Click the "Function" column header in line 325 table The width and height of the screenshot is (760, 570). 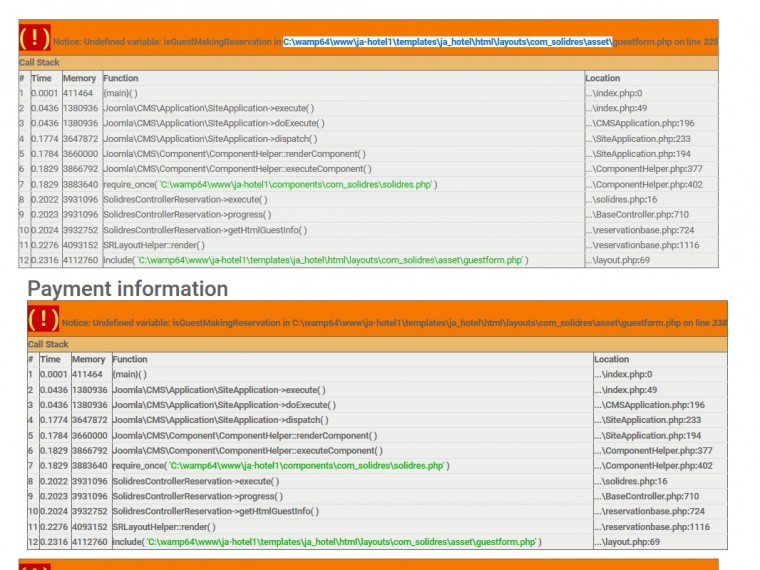(x=121, y=78)
